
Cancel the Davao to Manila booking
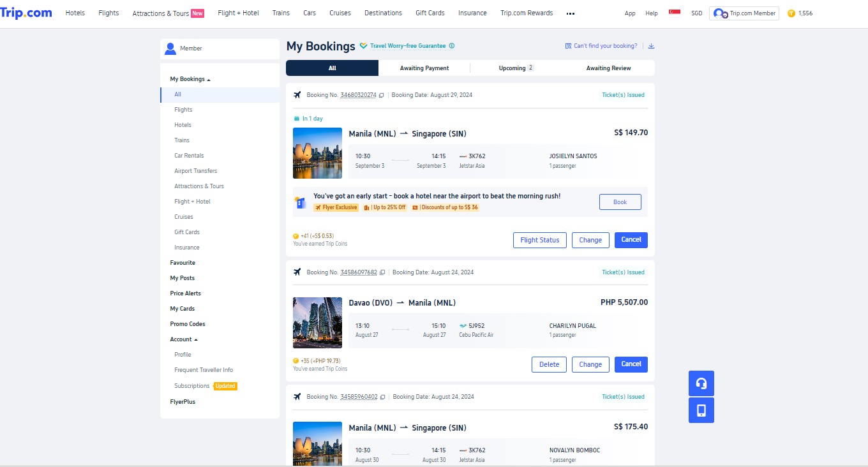tap(631, 364)
